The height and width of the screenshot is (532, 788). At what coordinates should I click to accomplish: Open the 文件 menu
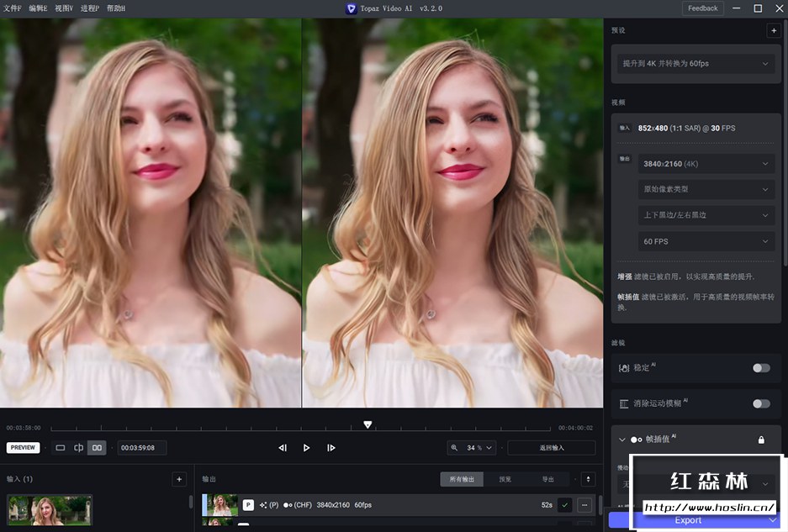13,8
